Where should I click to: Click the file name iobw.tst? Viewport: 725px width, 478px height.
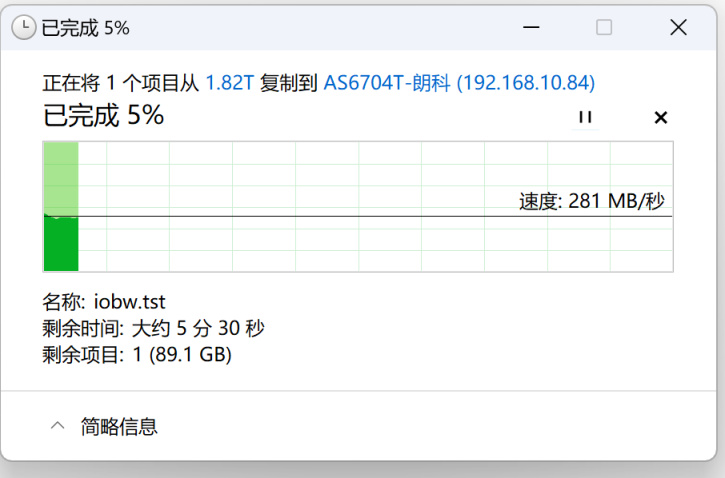129,302
